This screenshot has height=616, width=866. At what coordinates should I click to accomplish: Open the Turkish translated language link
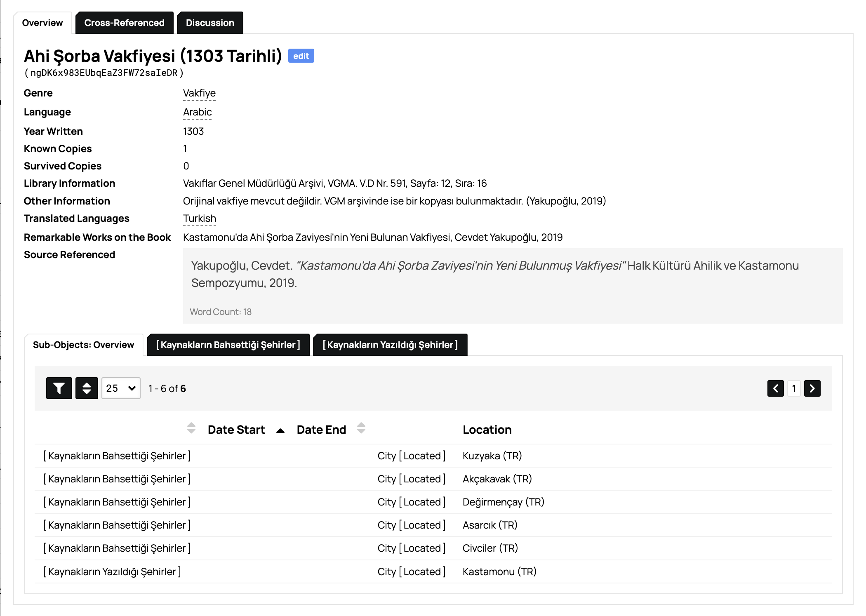[x=199, y=218]
